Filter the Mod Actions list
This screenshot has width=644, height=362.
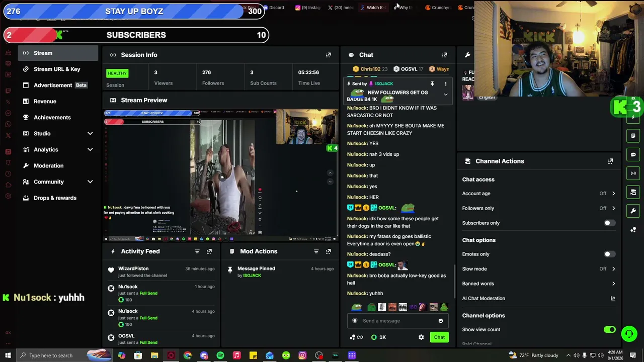(316, 251)
